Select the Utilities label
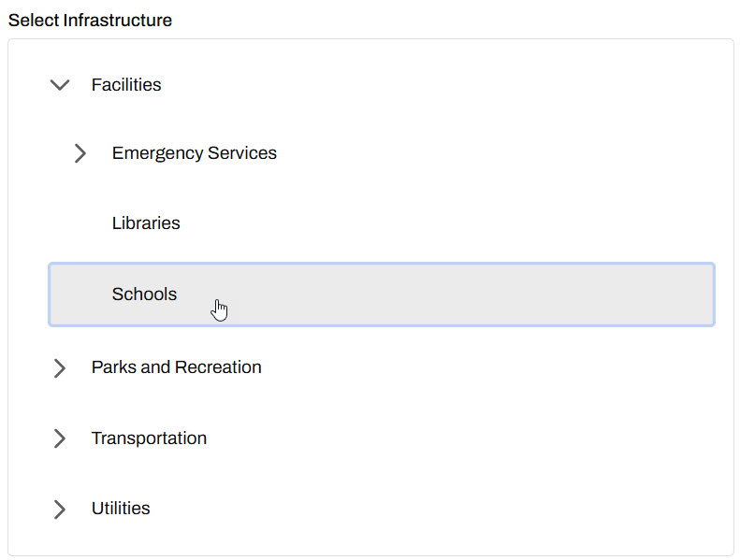 tap(121, 509)
